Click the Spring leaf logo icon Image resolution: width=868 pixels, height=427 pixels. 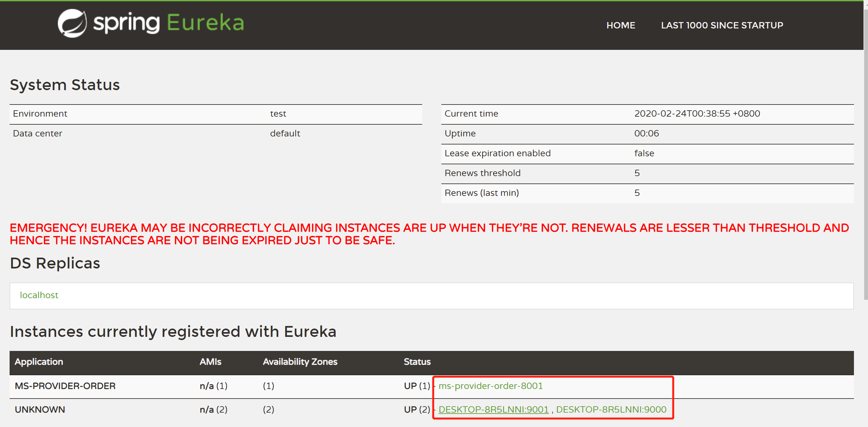click(72, 23)
